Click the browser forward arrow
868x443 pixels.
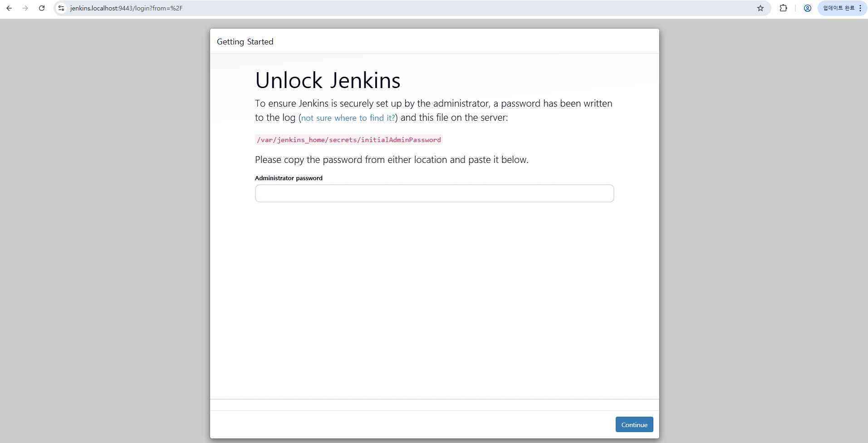[x=25, y=8]
